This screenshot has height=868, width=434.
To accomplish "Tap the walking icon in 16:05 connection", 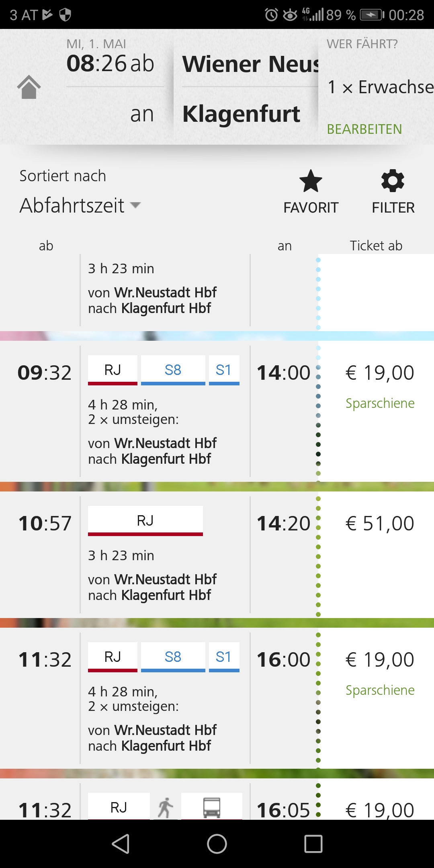I will (165, 807).
